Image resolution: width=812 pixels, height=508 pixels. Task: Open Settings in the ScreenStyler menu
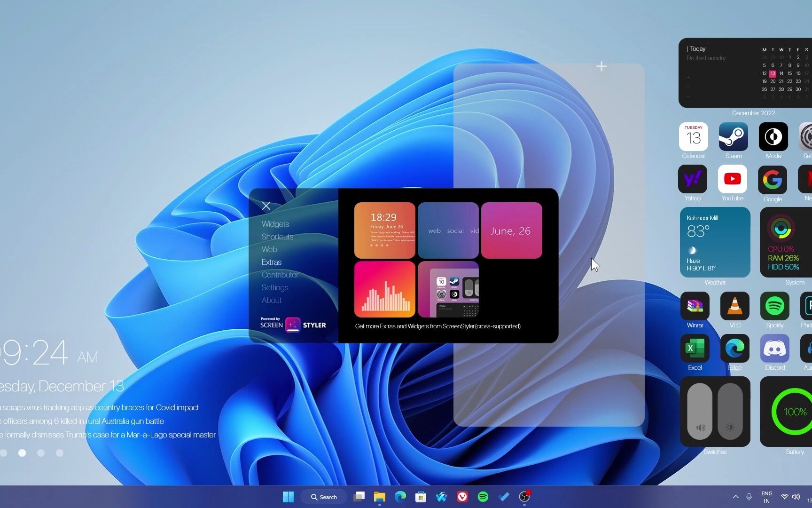coord(274,287)
